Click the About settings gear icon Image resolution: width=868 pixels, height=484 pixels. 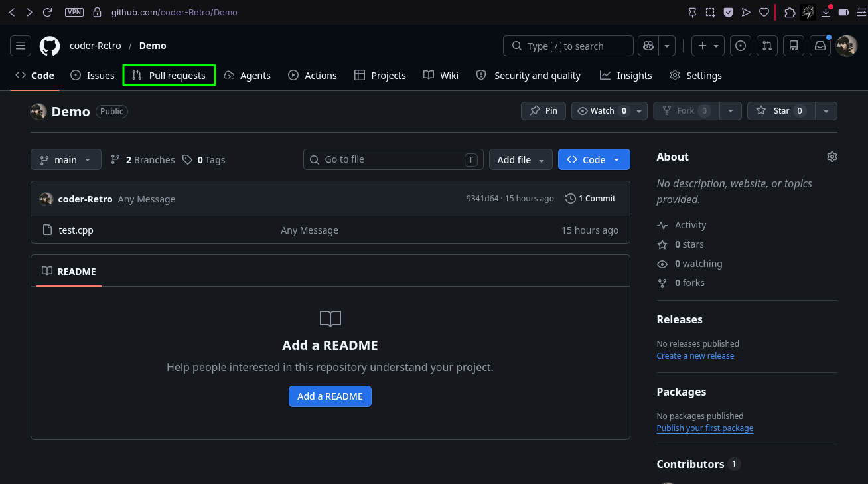point(832,157)
